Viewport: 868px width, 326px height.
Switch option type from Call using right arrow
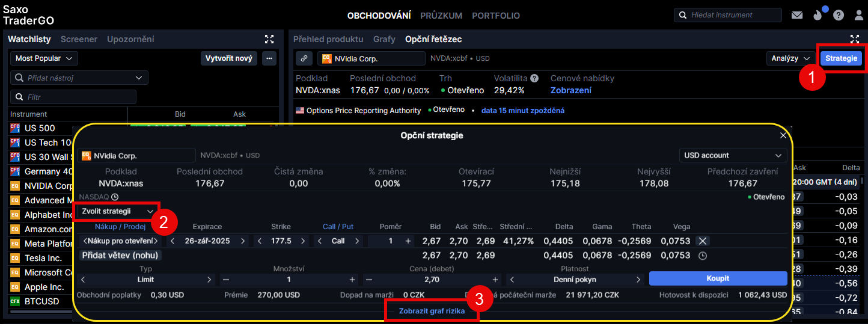pos(357,241)
